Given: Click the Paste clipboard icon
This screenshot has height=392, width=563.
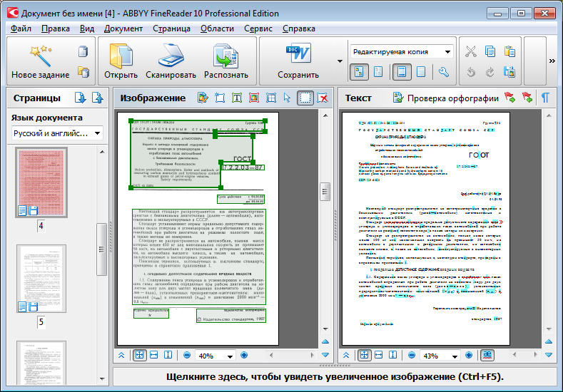Looking at the screenshot, I should [x=509, y=51].
